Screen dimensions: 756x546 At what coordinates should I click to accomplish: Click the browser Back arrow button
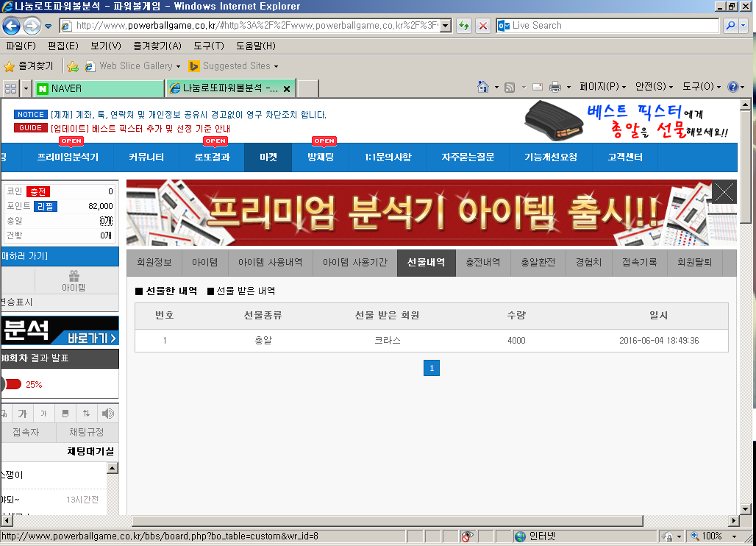coord(12,26)
